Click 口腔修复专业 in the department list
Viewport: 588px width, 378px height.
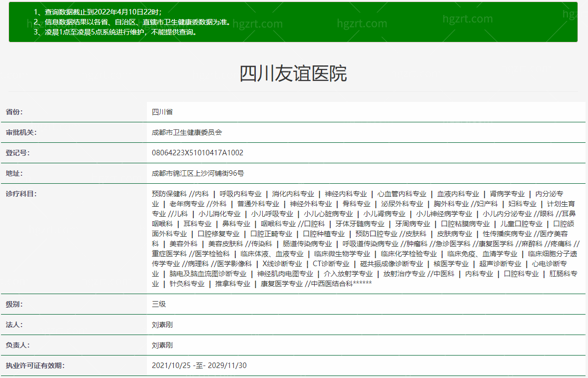[x=219, y=234]
